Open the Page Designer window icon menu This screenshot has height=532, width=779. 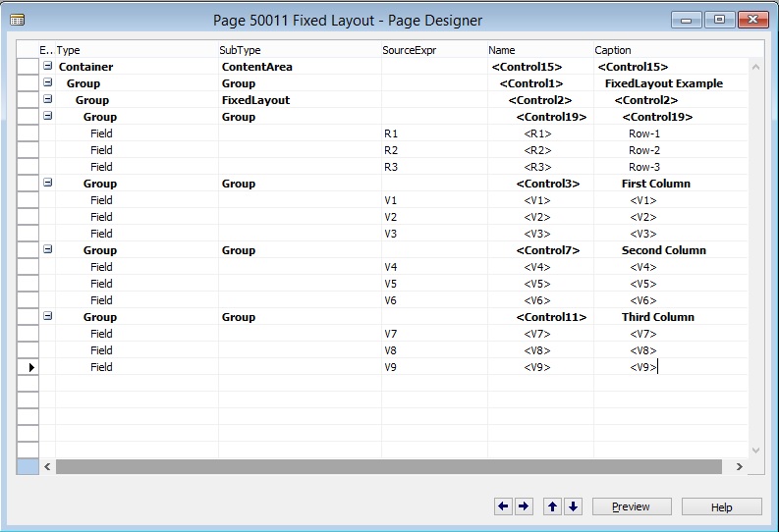pyautogui.click(x=17, y=20)
